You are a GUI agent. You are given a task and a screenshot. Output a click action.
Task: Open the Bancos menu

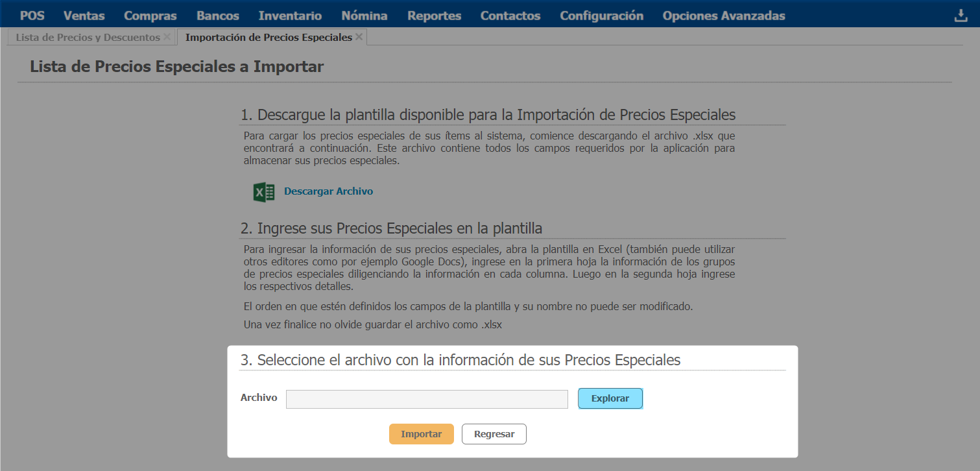(x=218, y=16)
